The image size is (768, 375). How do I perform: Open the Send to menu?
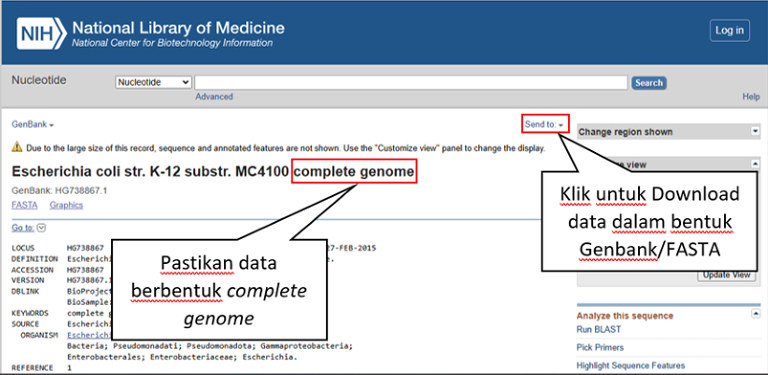point(547,124)
